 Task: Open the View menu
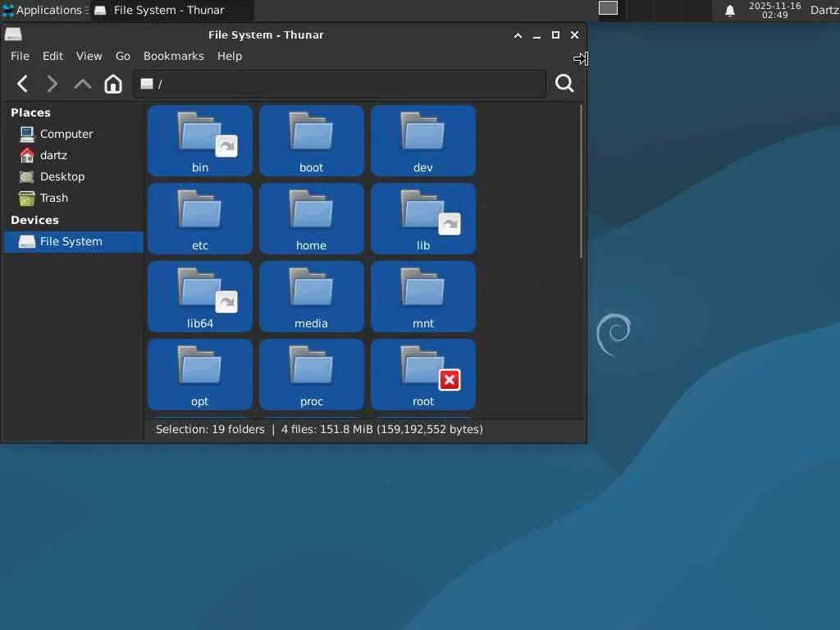pos(89,56)
